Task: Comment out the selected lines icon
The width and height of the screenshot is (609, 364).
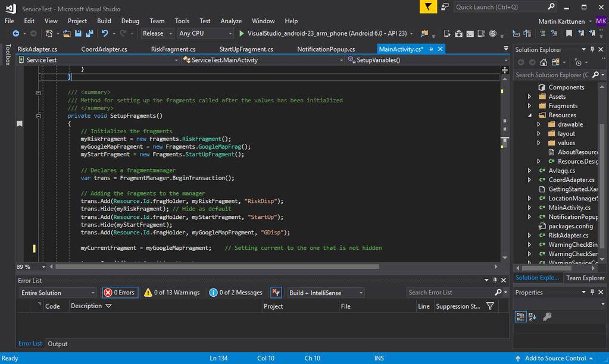Action: (542, 33)
